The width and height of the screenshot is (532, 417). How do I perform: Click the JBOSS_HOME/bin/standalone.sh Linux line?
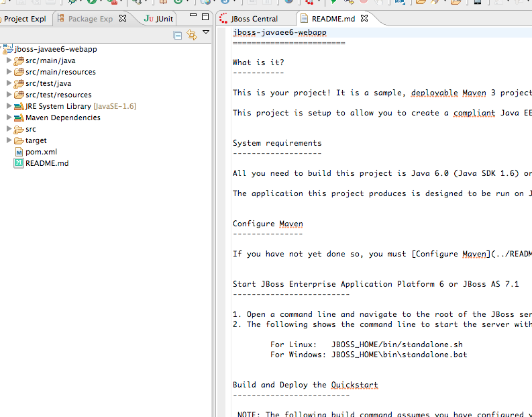(366, 344)
